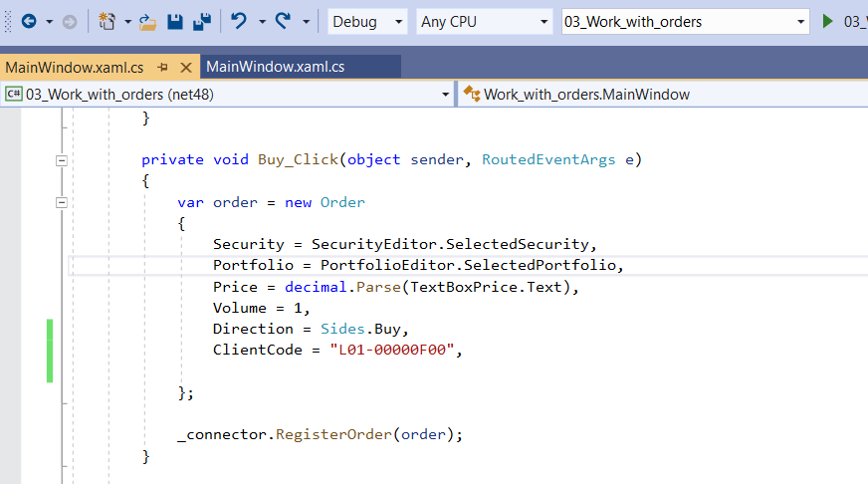Save the current file with Save icon

coord(174,21)
